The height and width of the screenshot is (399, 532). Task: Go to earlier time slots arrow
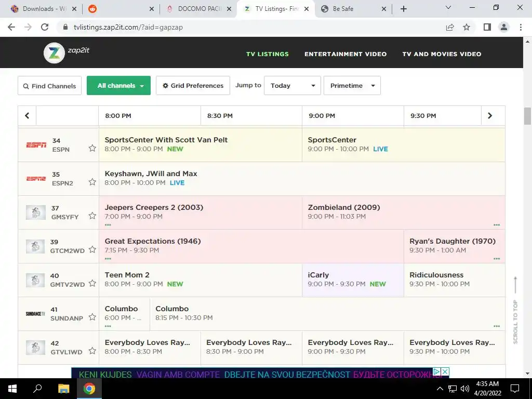coord(27,116)
